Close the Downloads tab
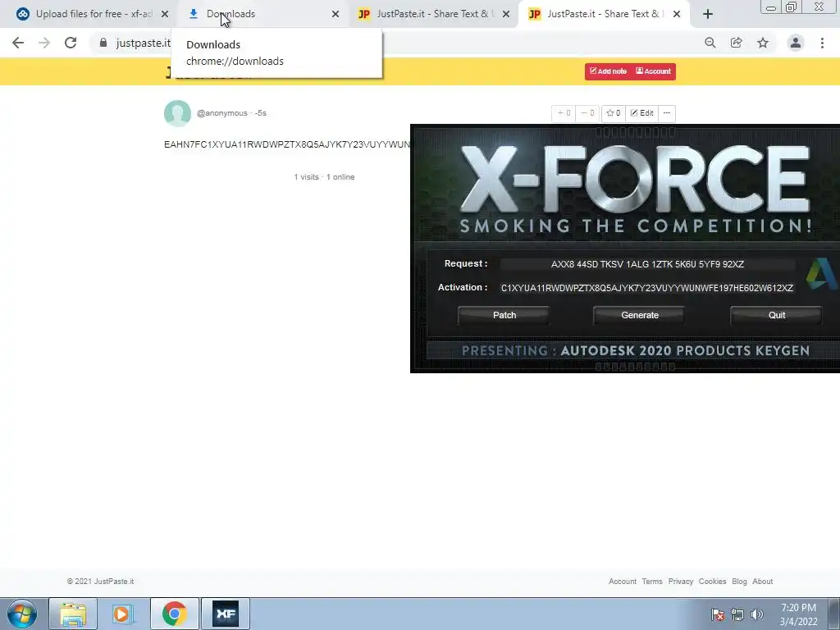 tap(336, 14)
